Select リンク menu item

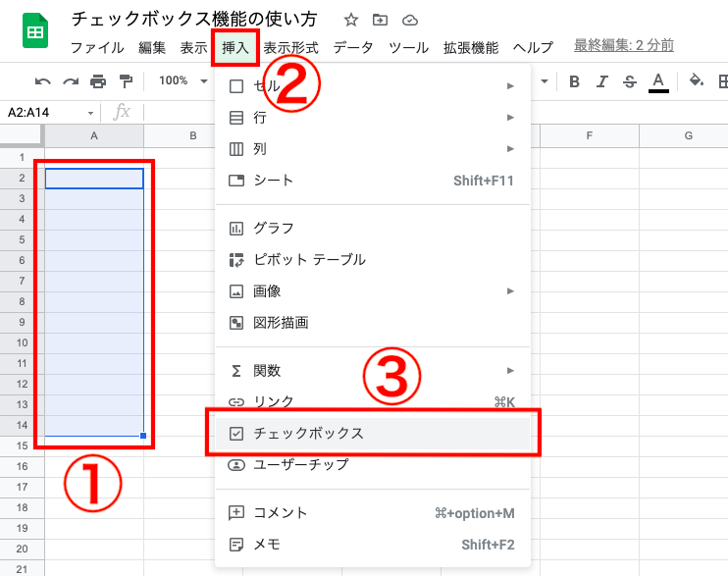(373, 401)
